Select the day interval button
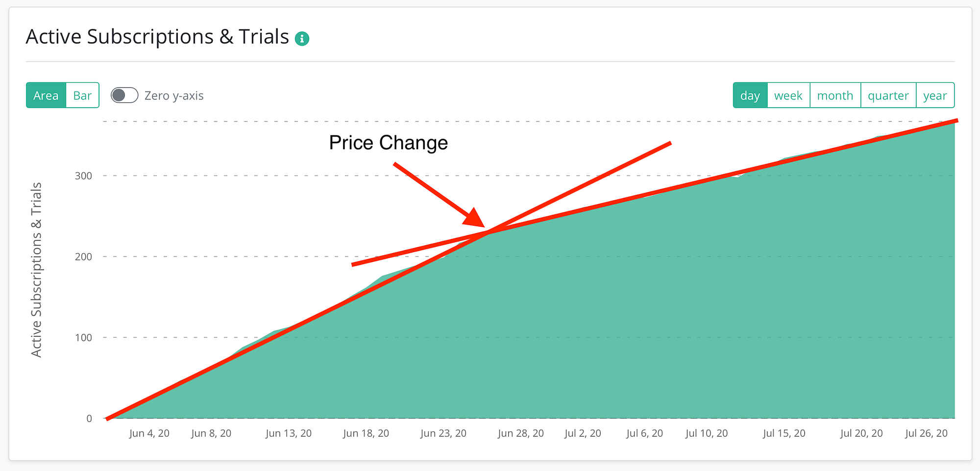This screenshot has width=980, height=471. coord(750,95)
